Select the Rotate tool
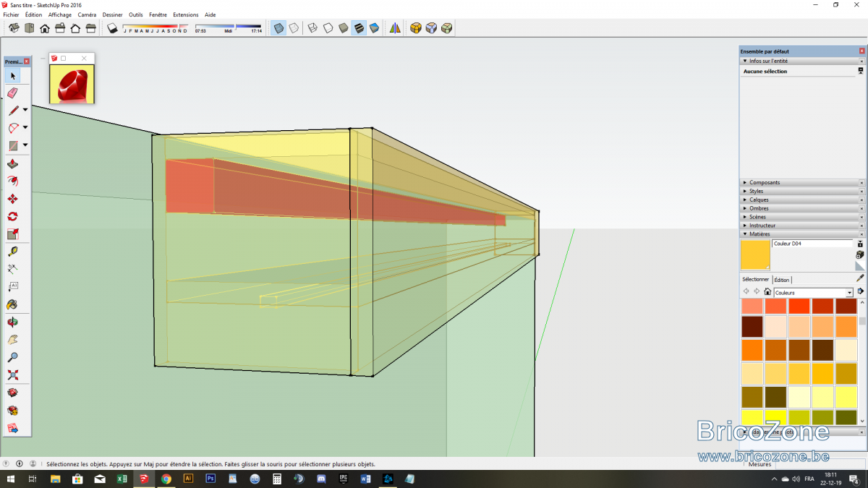The image size is (868, 488). pos(13,216)
